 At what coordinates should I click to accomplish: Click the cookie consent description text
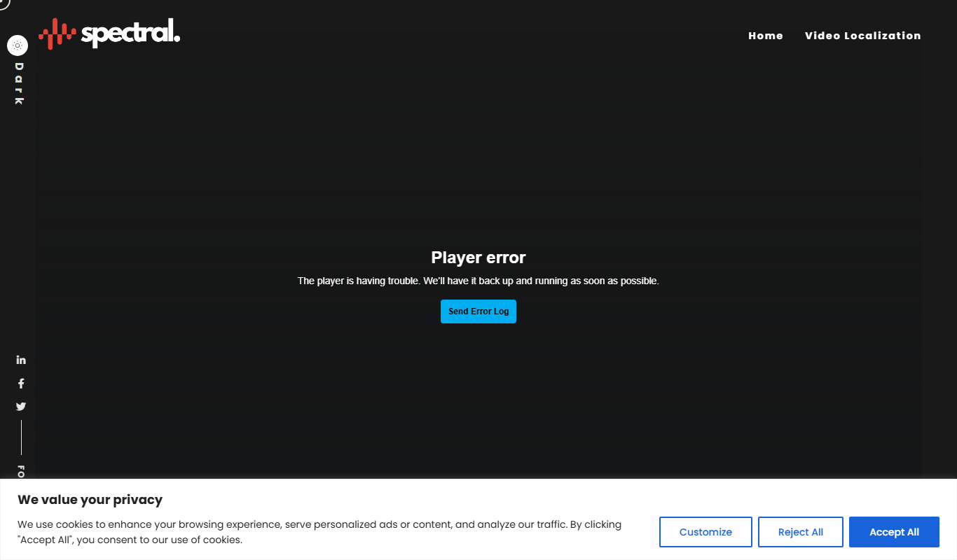pos(319,532)
